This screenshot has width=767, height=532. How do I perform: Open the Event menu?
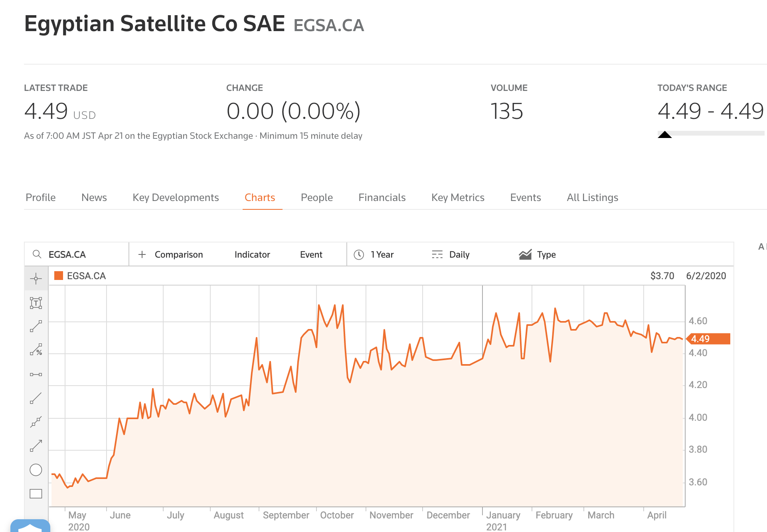click(x=311, y=254)
